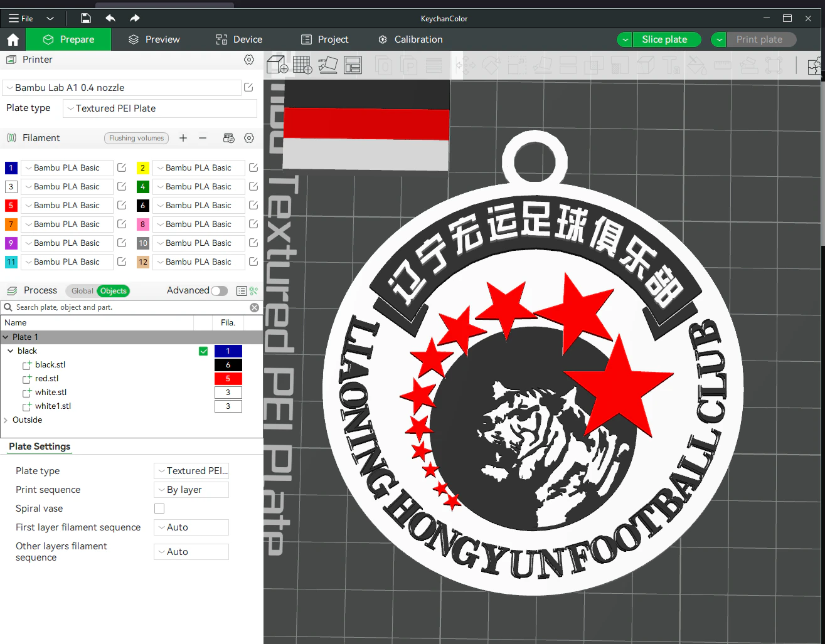Switch to the Project tab
Image resolution: width=825 pixels, height=644 pixels.
325,40
